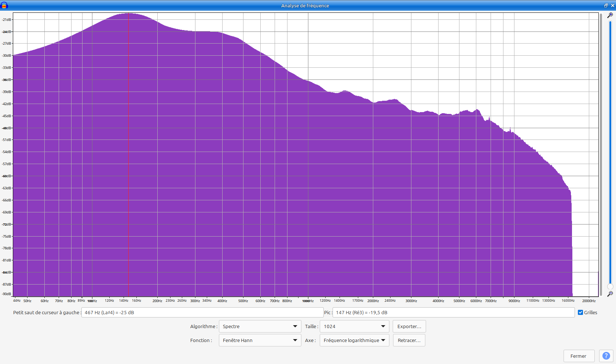Click the red peak line in spectrum
616x364 pixels.
click(x=128, y=155)
